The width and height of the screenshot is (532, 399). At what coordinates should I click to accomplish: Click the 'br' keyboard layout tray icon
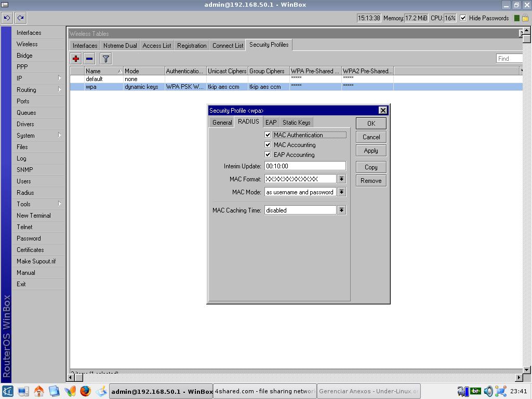pyautogui.click(x=476, y=391)
